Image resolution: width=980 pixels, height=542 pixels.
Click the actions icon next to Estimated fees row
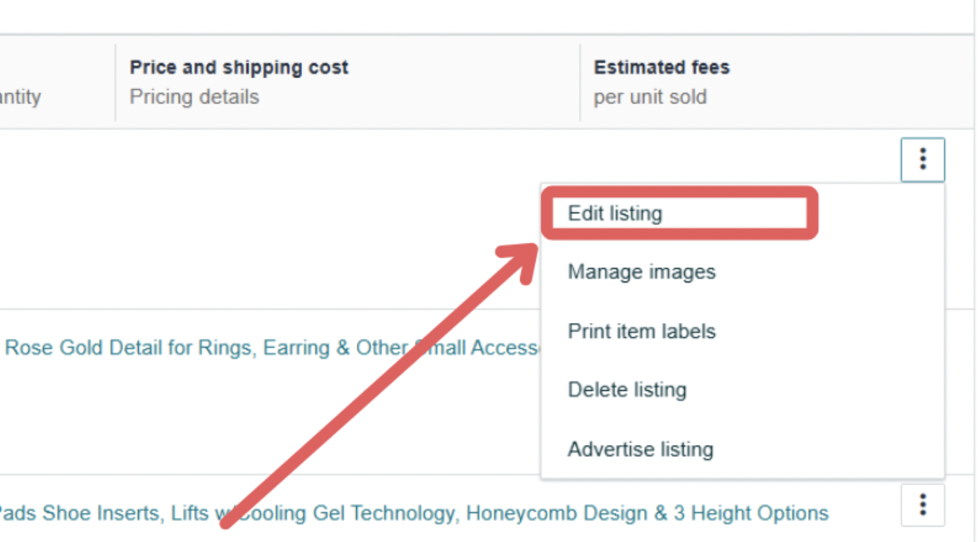(922, 159)
